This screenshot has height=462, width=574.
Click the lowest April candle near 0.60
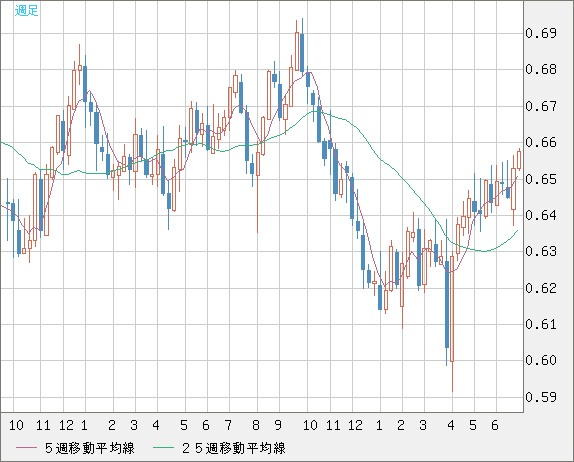452,309
